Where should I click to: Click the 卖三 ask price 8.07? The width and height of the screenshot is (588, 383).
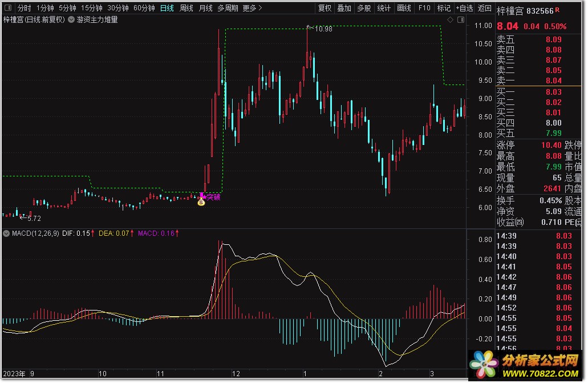coord(554,60)
